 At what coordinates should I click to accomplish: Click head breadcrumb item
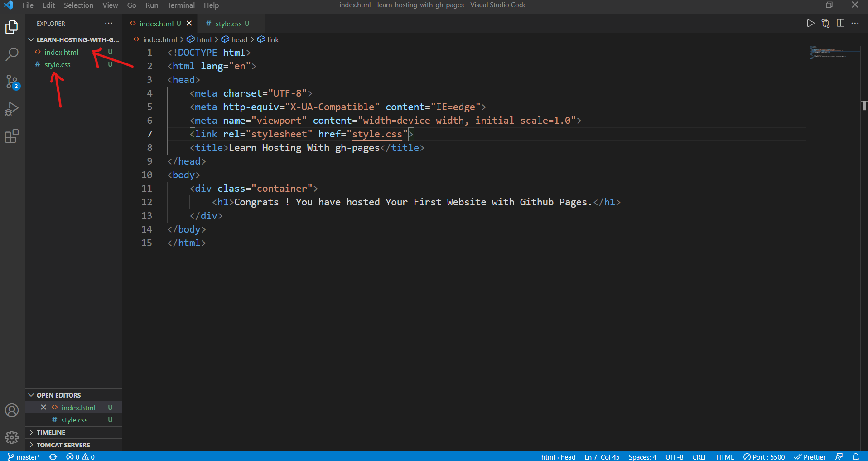click(235, 39)
